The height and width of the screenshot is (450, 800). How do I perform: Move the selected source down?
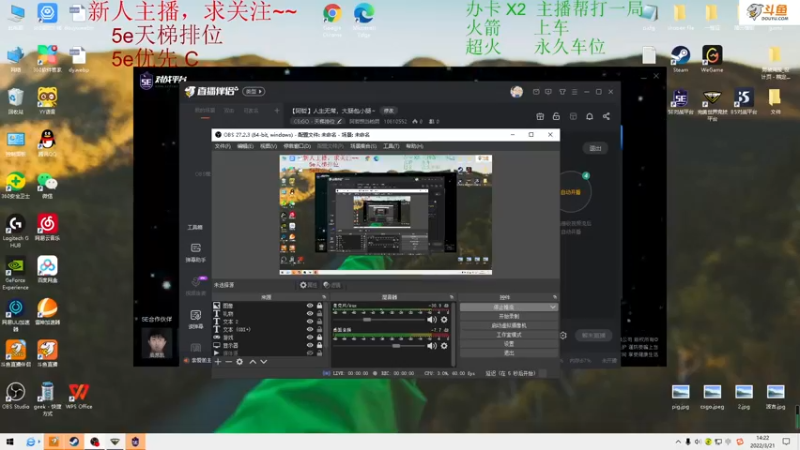point(263,362)
